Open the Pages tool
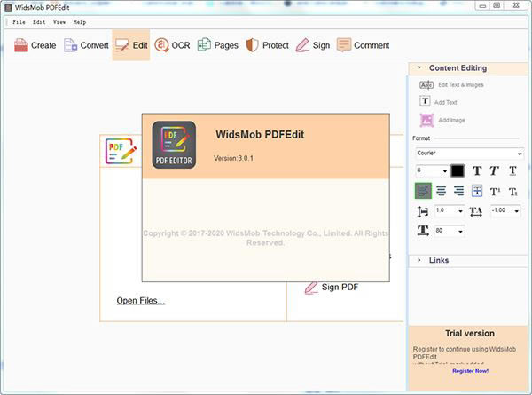The height and width of the screenshot is (395, 532). pos(217,45)
